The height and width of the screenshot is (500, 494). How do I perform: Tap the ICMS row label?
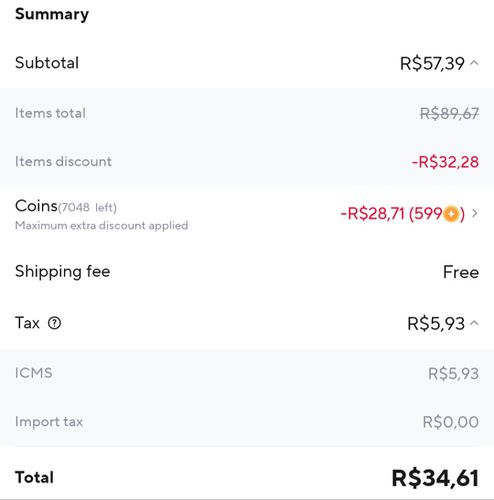click(34, 373)
